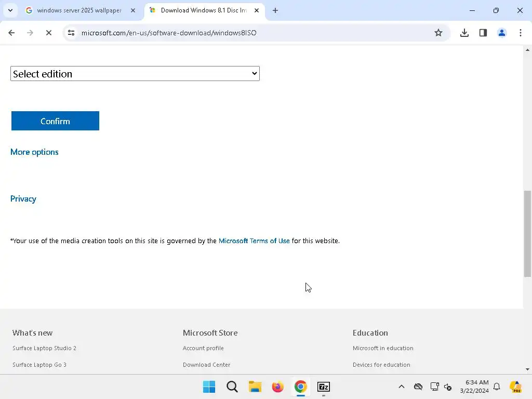Image resolution: width=532 pixels, height=399 pixels.
Task: View site information icon in address bar
Action: (x=71, y=33)
